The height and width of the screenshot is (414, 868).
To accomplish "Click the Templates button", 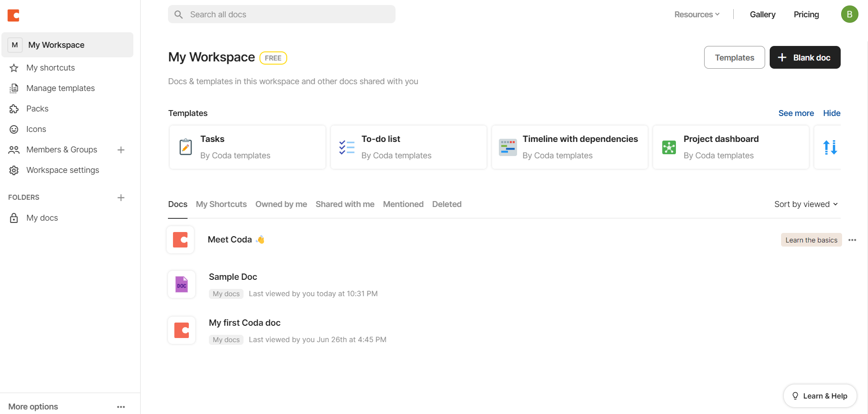I will (x=735, y=57).
